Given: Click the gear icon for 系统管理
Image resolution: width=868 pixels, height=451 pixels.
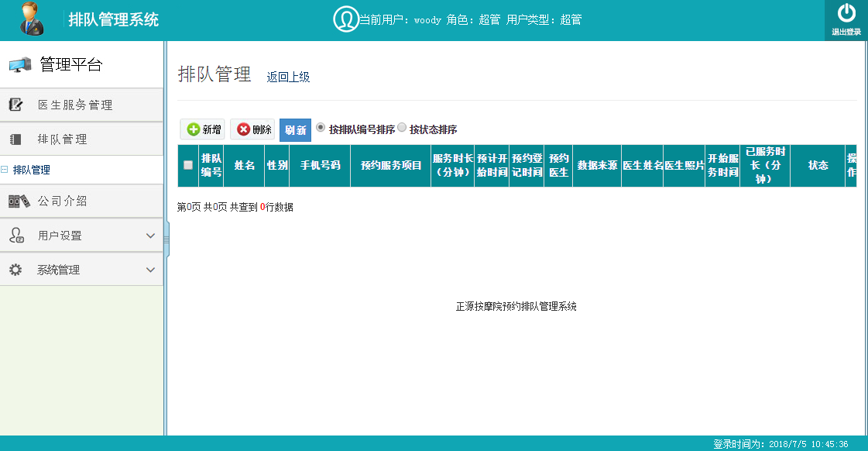Looking at the screenshot, I should click(x=15, y=270).
